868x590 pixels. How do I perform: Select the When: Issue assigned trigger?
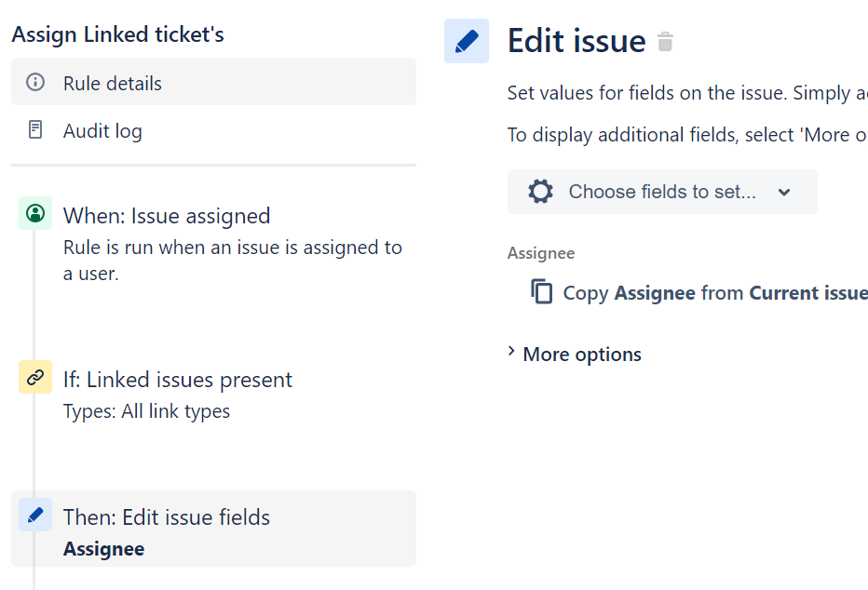pos(167,216)
